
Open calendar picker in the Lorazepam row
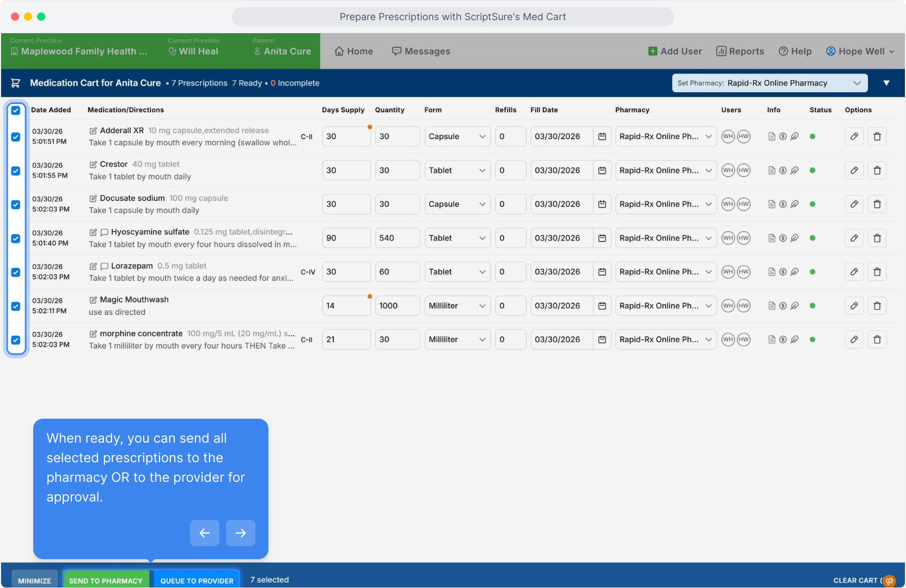(602, 272)
